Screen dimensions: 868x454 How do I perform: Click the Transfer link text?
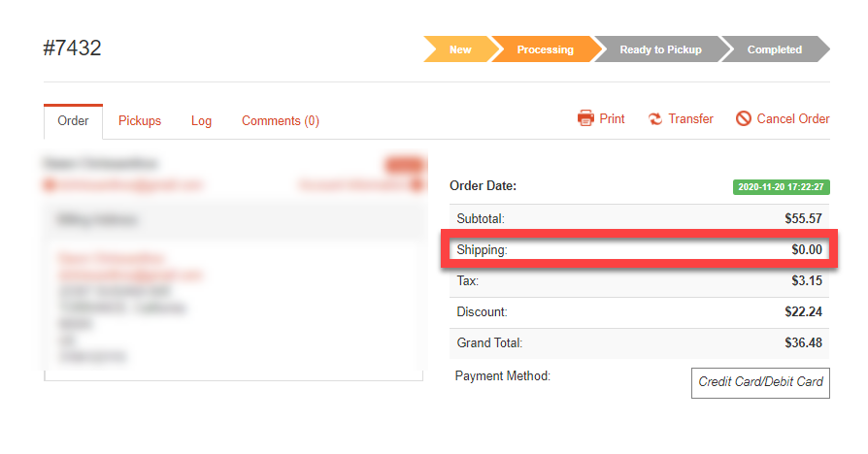691,119
